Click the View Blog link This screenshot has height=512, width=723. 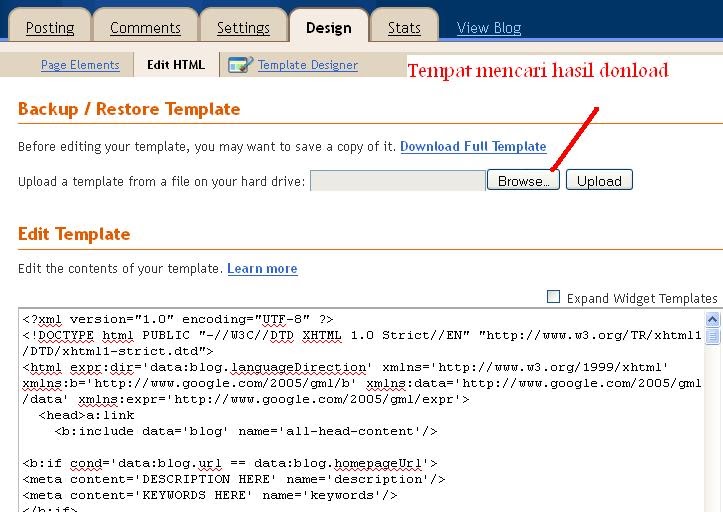coord(489,28)
